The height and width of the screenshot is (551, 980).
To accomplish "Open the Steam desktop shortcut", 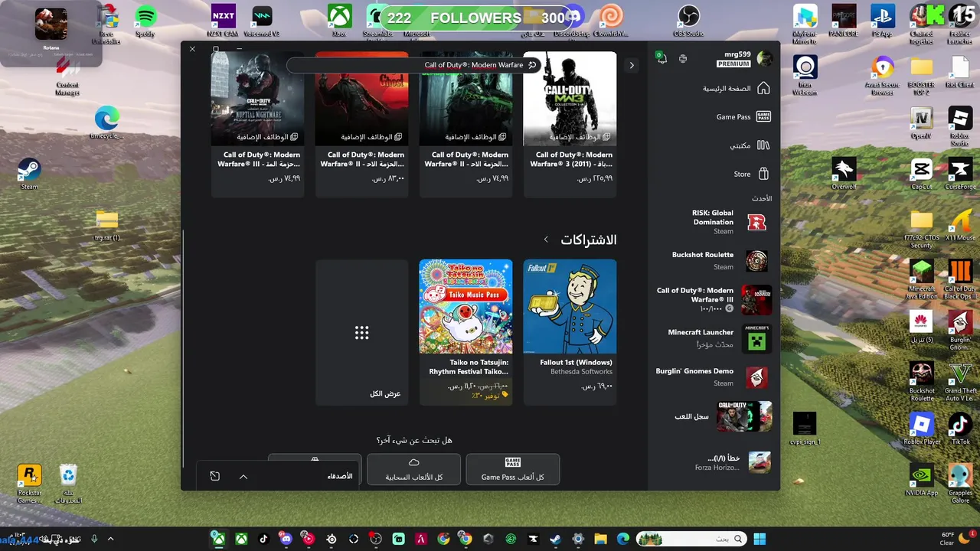I will click(x=29, y=174).
